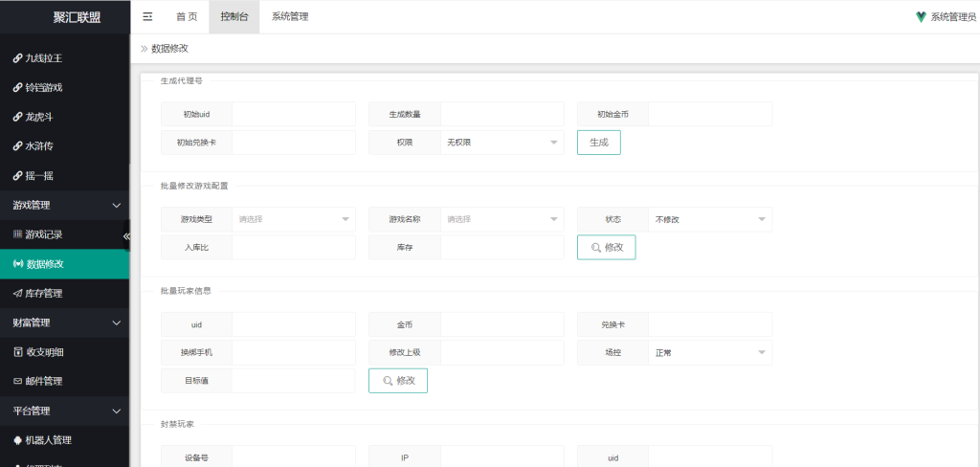The width and height of the screenshot is (980, 467).
Task: Focus the 初始兑换卡 input field
Action: (294, 143)
